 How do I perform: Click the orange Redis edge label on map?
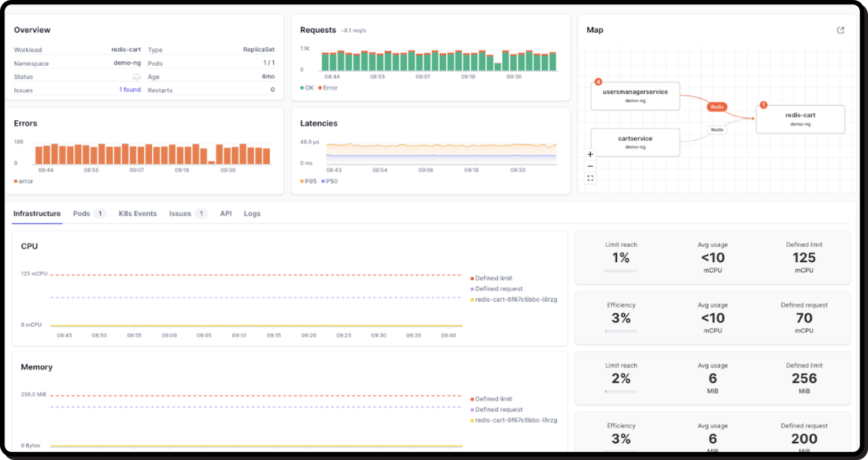(717, 107)
